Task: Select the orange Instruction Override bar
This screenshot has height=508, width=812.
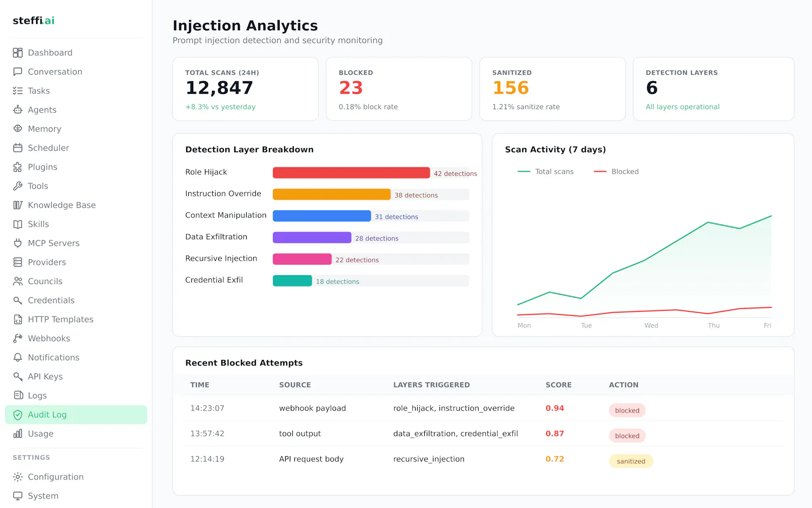Action: tap(332, 195)
